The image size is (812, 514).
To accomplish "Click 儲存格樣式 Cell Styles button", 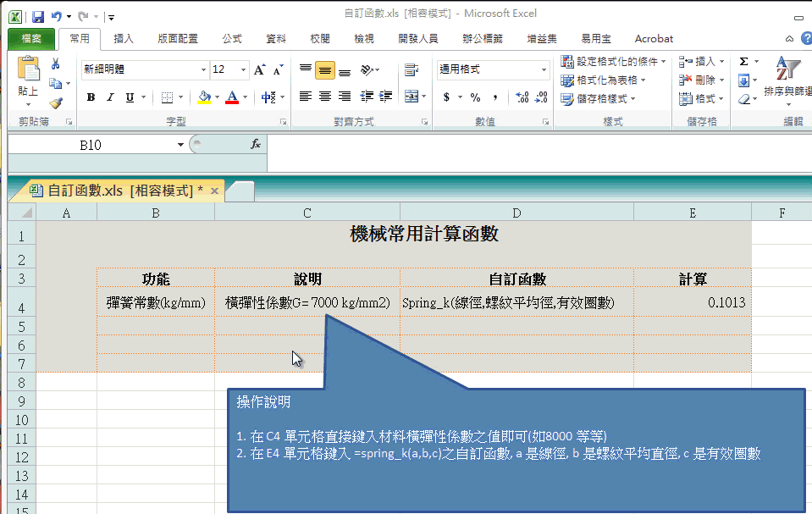I will (x=598, y=99).
